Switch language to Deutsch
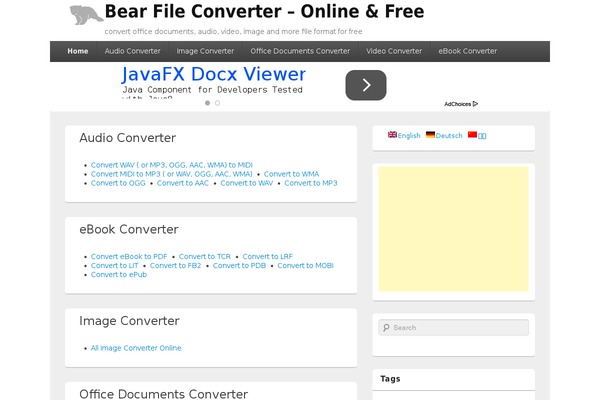The image size is (600, 400). [449, 136]
